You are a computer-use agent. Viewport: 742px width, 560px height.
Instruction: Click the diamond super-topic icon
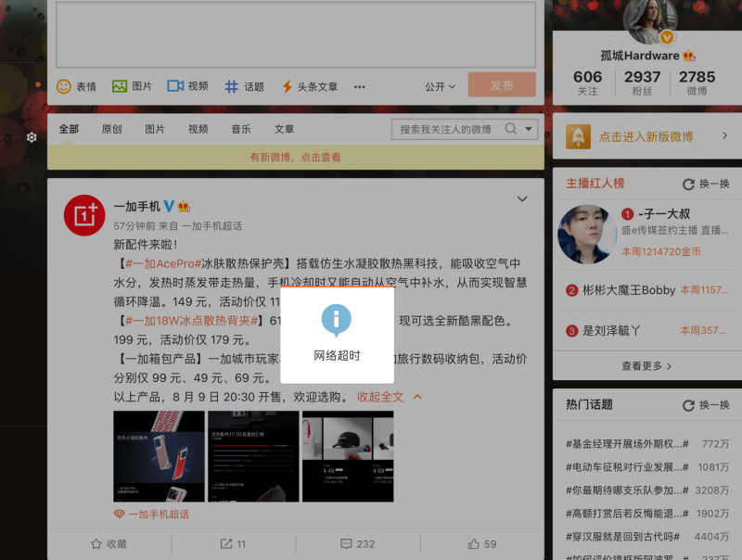tap(120, 515)
